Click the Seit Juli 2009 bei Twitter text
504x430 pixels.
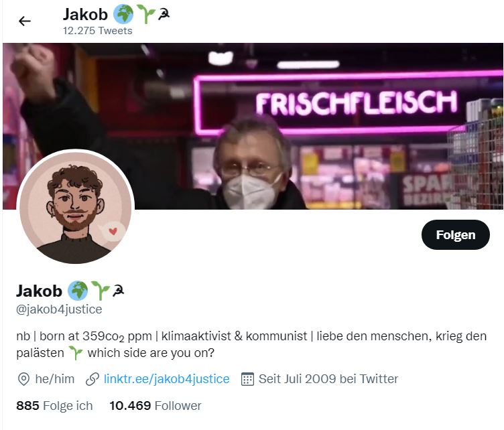(328, 379)
